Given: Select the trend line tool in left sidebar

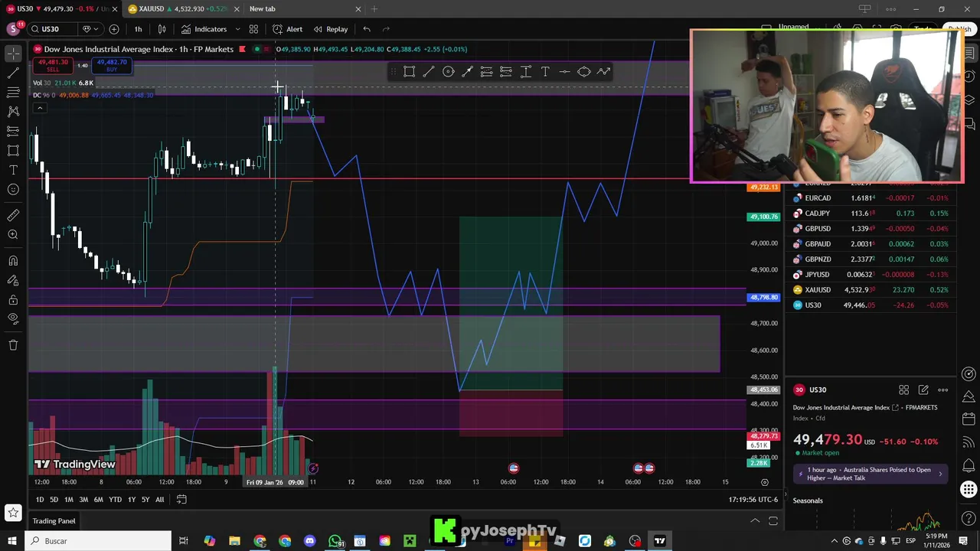Looking at the screenshot, I should [x=13, y=73].
